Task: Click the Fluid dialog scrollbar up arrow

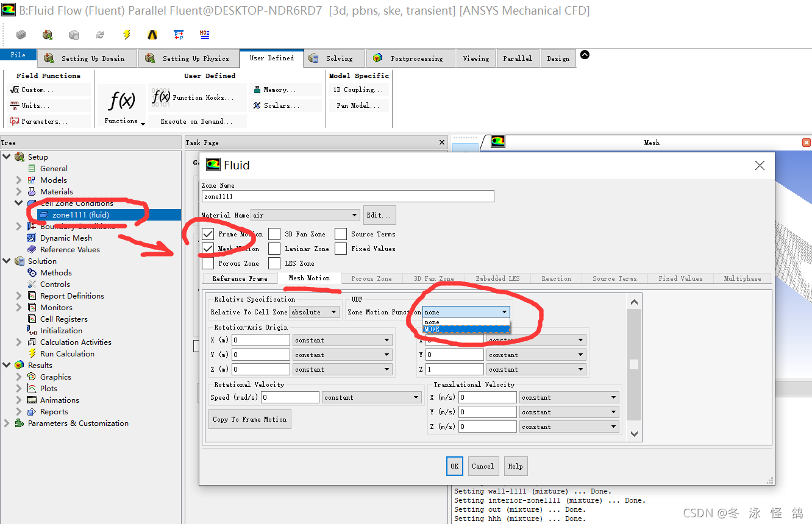Action: coord(634,302)
